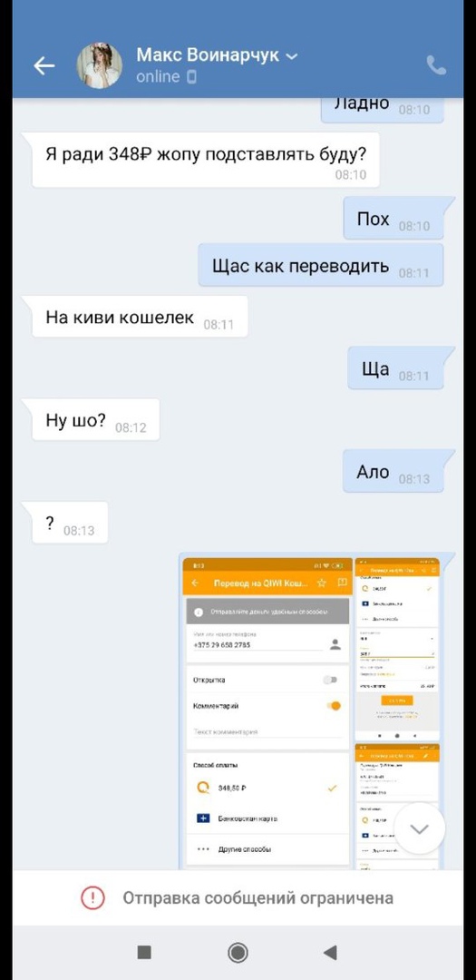Tap the Android back triangle button

[330, 952]
